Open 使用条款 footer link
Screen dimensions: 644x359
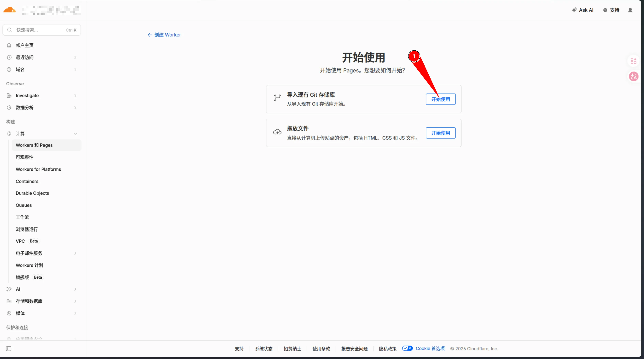pos(321,349)
